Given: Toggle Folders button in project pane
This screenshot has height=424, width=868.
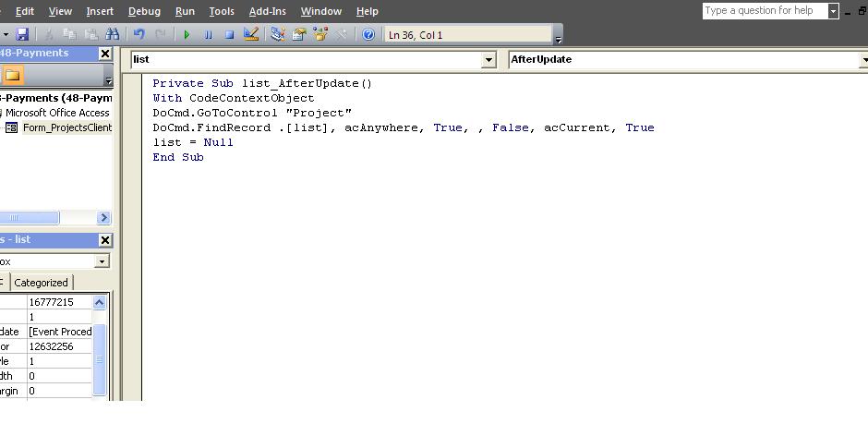Looking at the screenshot, I should point(13,75).
